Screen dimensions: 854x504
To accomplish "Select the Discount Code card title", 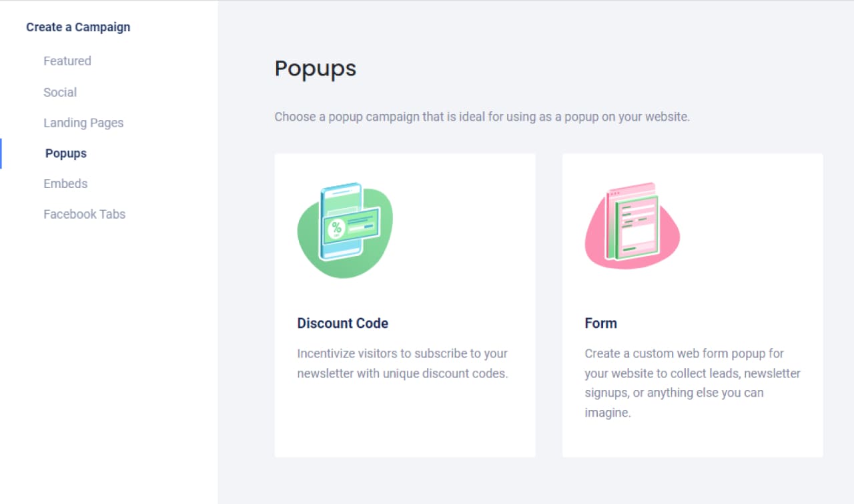I will [343, 323].
